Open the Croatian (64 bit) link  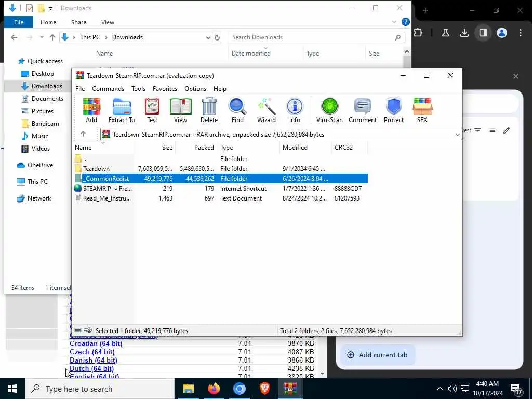[x=96, y=344]
